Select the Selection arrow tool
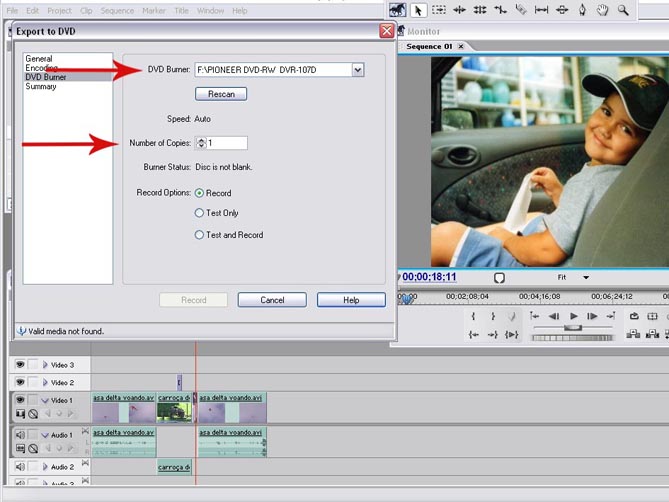 pyautogui.click(x=419, y=10)
